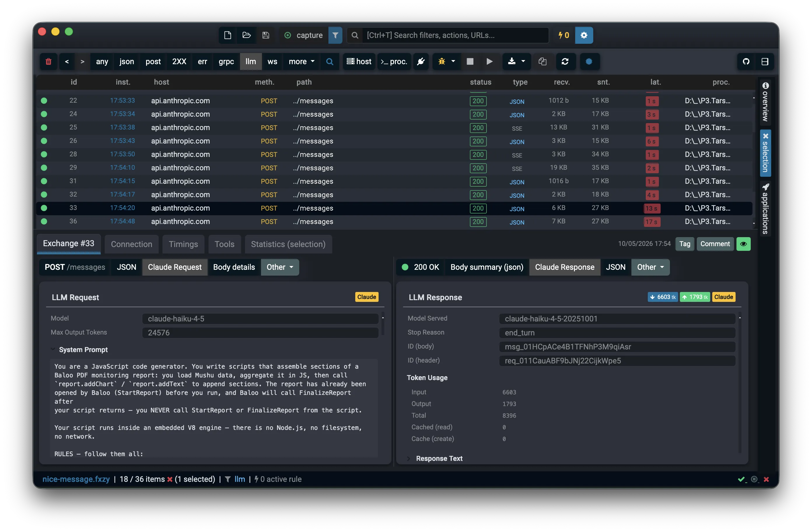Click the Comment button
This screenshot has height=532, width=812.
pos(715,244)
